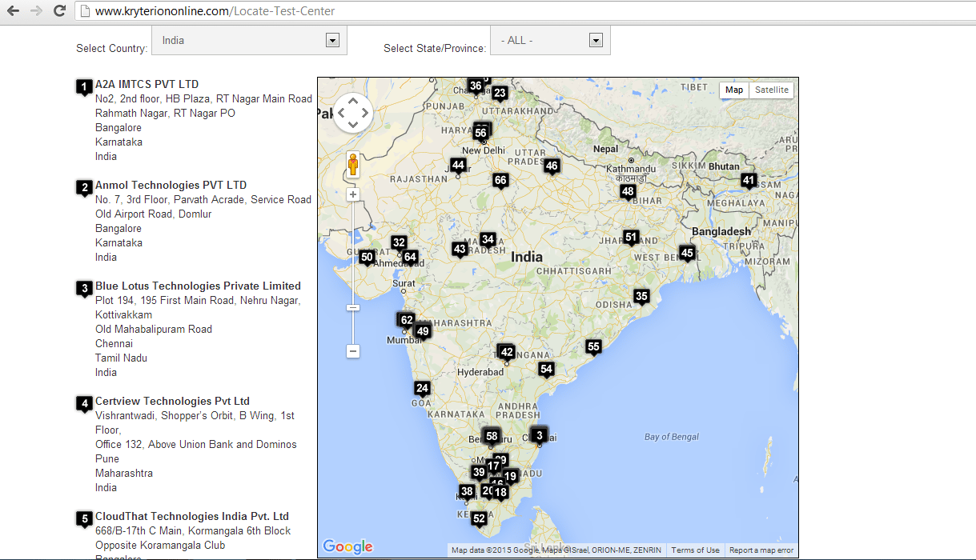The width and height of the screenshot is (976, 560).
Task: Click map marker 23 in Uttarakhand
Action: click(500, 94)
